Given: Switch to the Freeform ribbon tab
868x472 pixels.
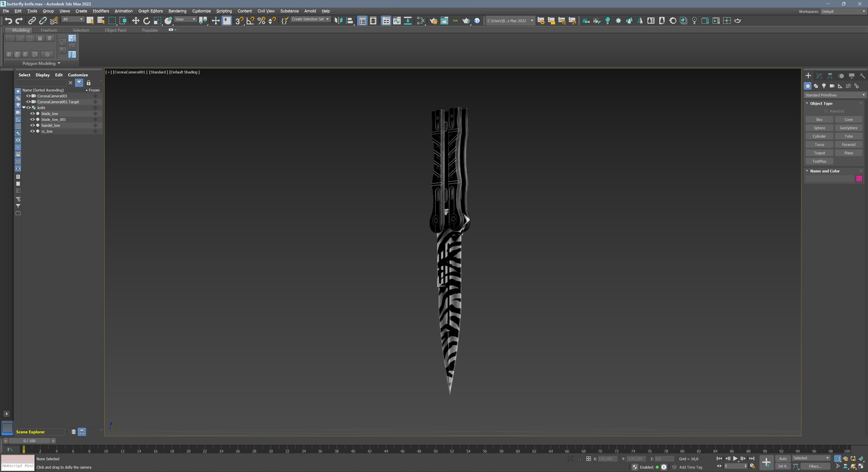Looking at the screenshot, I should pos(49,30).
